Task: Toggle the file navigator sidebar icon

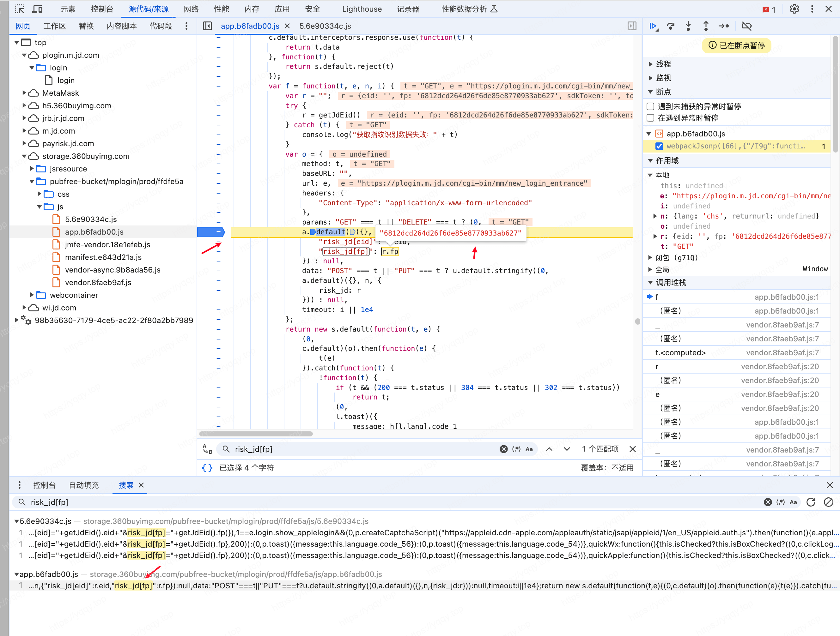Action: (207, 26)
